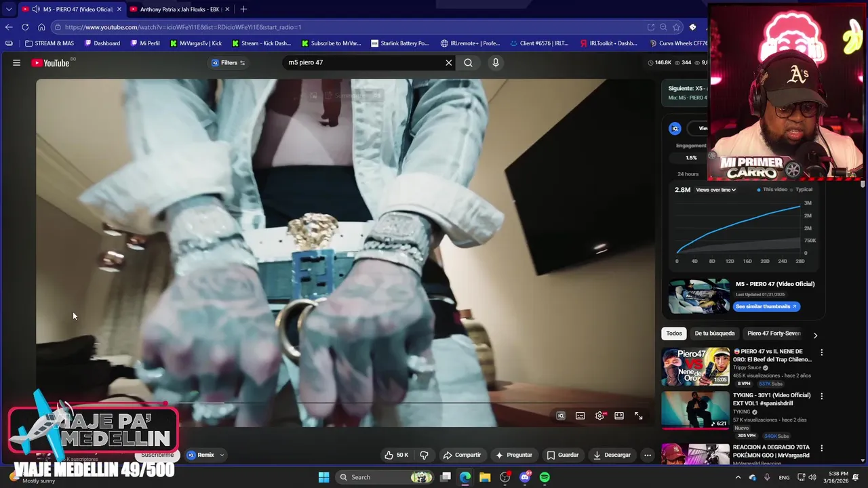Open IRLToolkit Dashboard bookmark

click(609, 43)
